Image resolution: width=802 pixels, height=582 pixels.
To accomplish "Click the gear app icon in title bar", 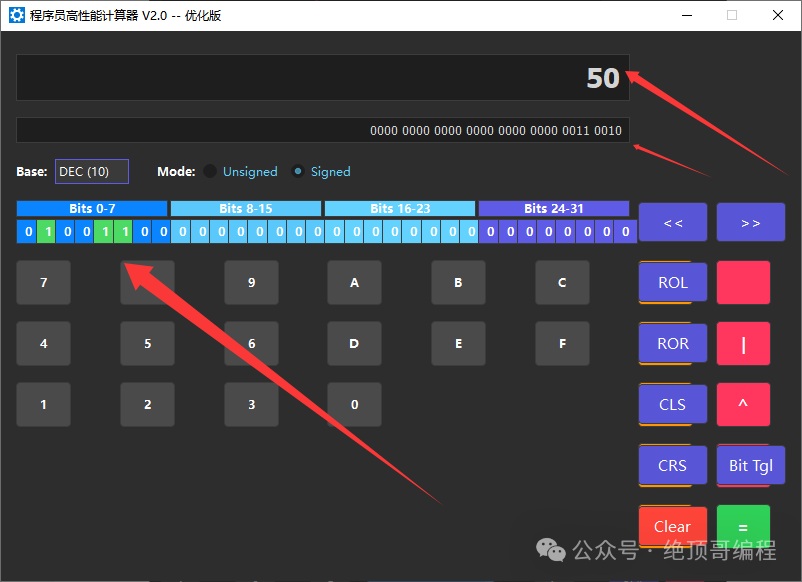I will pyautogui.click(x=16, y=15).
